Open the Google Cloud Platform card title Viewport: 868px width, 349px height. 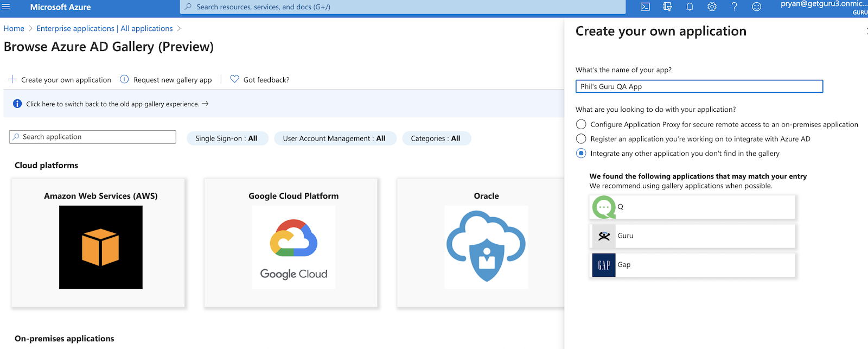click(x=293, y=196)
